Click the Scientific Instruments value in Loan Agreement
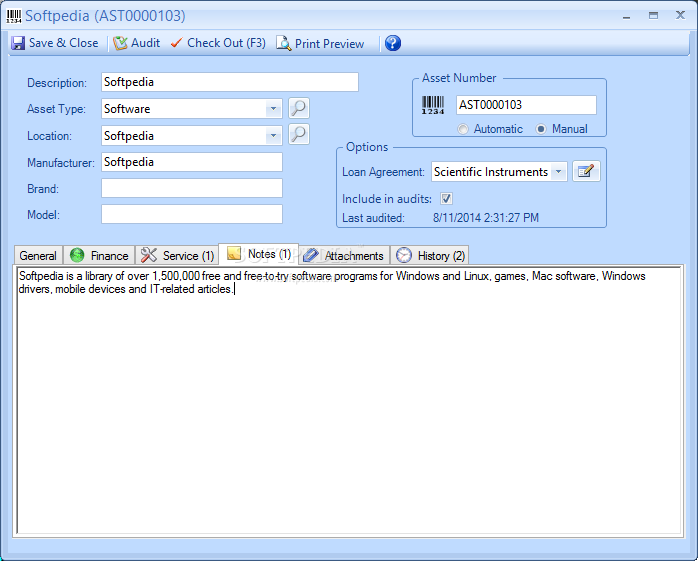Image resolution: width=698 pixels, height=561 pixels. click(491, 172)
